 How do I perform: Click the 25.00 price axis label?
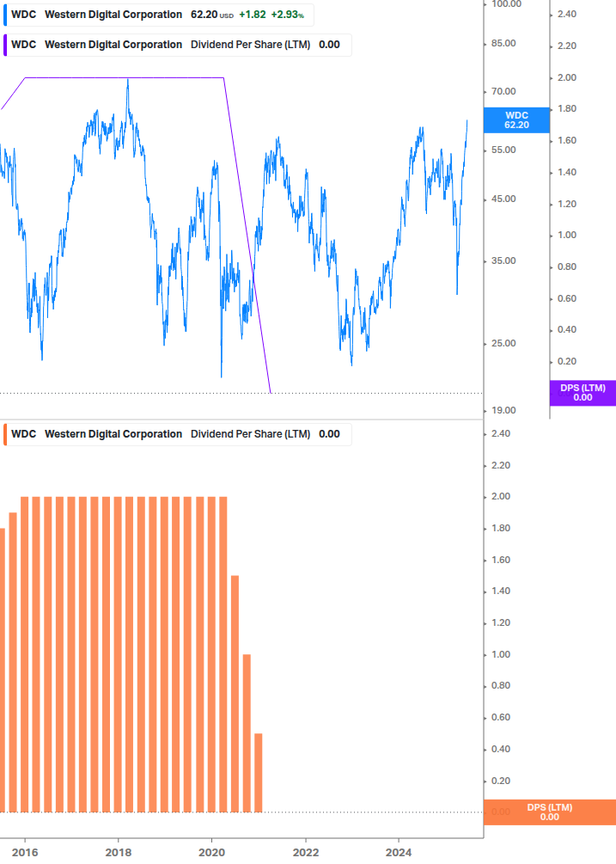tap(503, 343)
